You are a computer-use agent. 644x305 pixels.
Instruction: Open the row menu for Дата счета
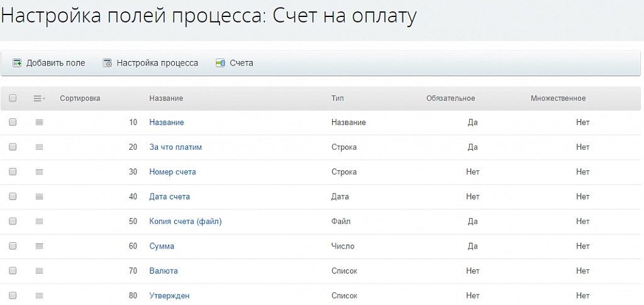(40, 197)
